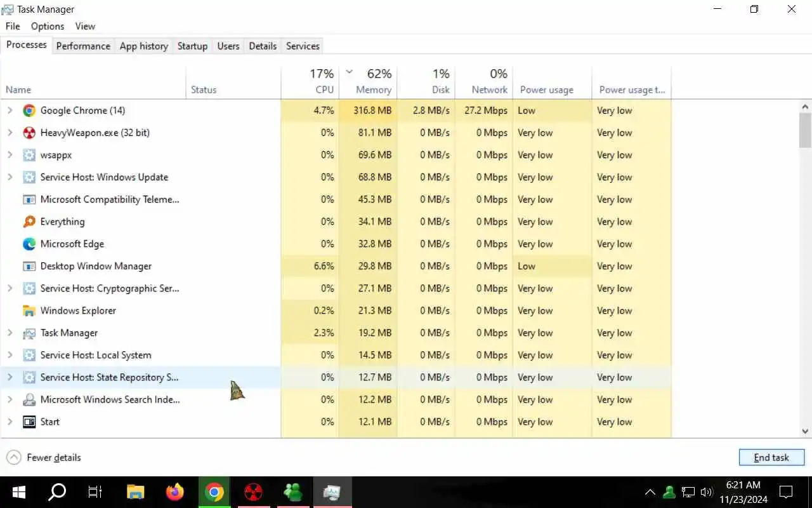812x508 pixels.
Task: Switch to the Users tab
Action: (228, 46)
